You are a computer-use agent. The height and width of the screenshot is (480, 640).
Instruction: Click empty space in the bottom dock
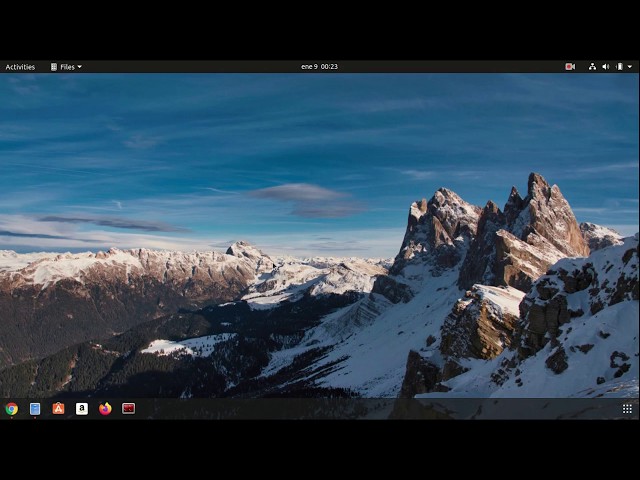click(367, 409)
